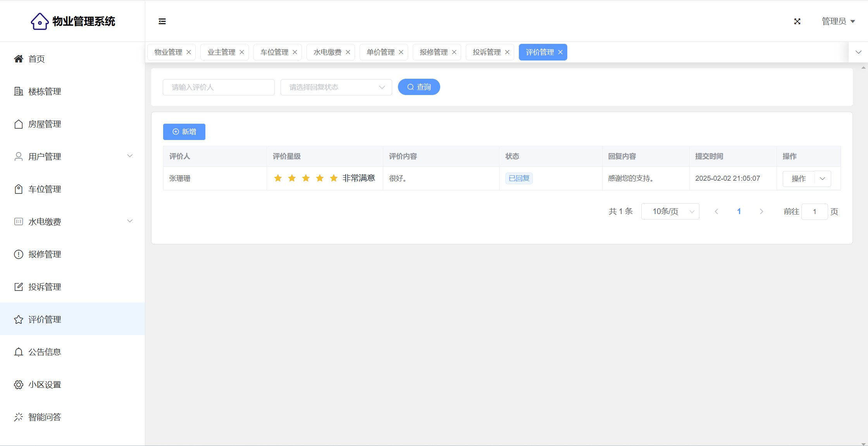Switch to the 报修管理 tab

[x=433, y=52]
